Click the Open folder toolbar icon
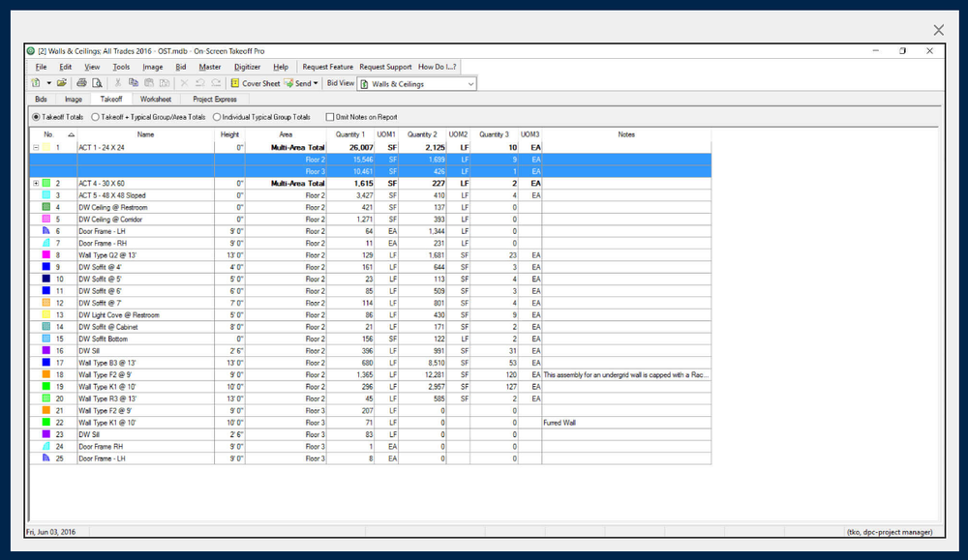 click(62, 83)
